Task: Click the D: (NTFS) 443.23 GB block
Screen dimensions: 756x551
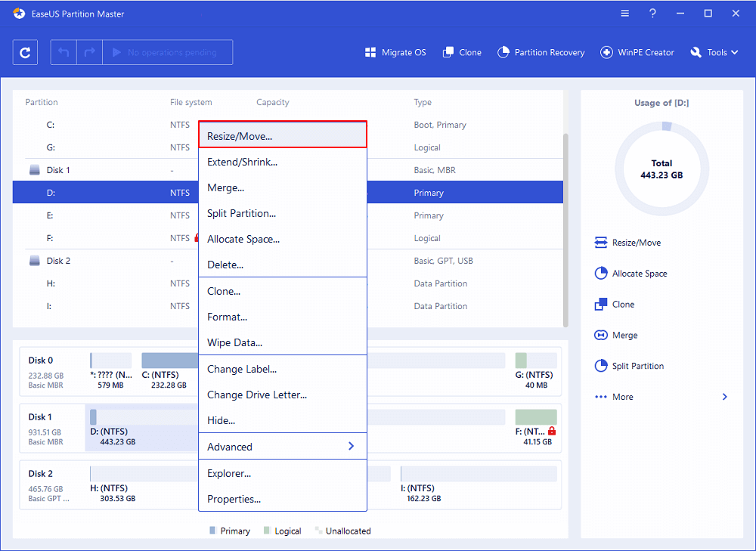Action: tap(143, 428)
